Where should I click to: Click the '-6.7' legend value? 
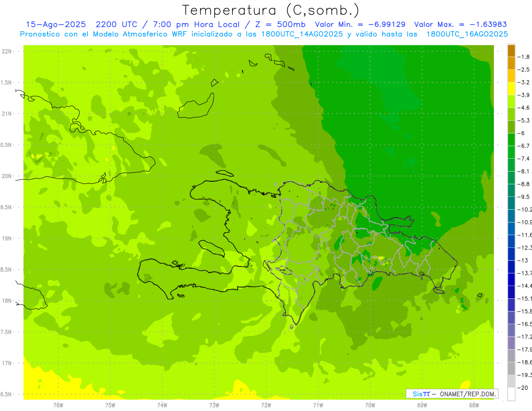coord(524,146)
